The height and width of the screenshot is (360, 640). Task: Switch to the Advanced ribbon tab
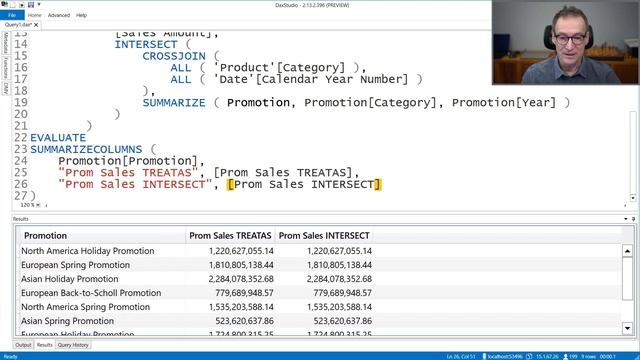coord(59,15)
